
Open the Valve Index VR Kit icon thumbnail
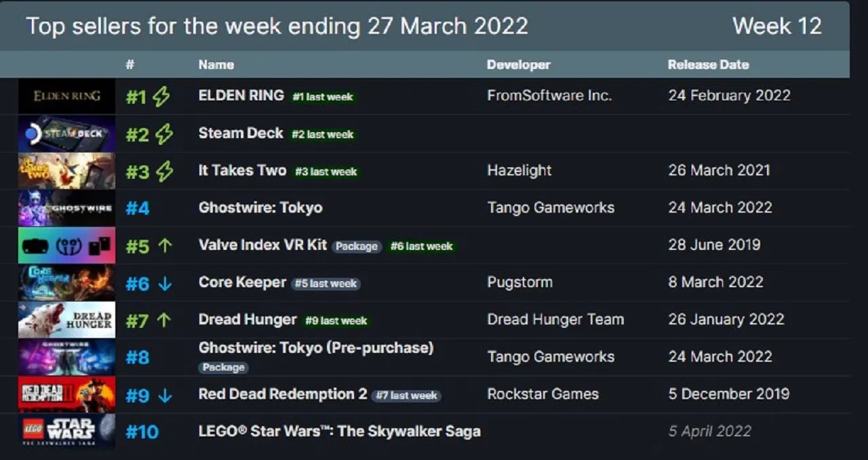click(66, 245)
